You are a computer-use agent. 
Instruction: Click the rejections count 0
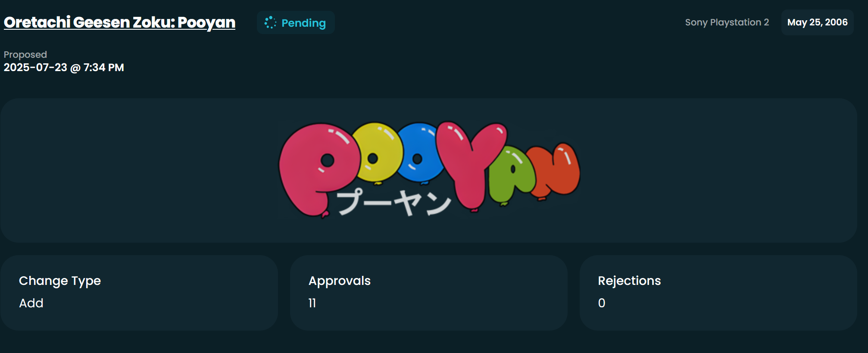click(x=602, y=303)
